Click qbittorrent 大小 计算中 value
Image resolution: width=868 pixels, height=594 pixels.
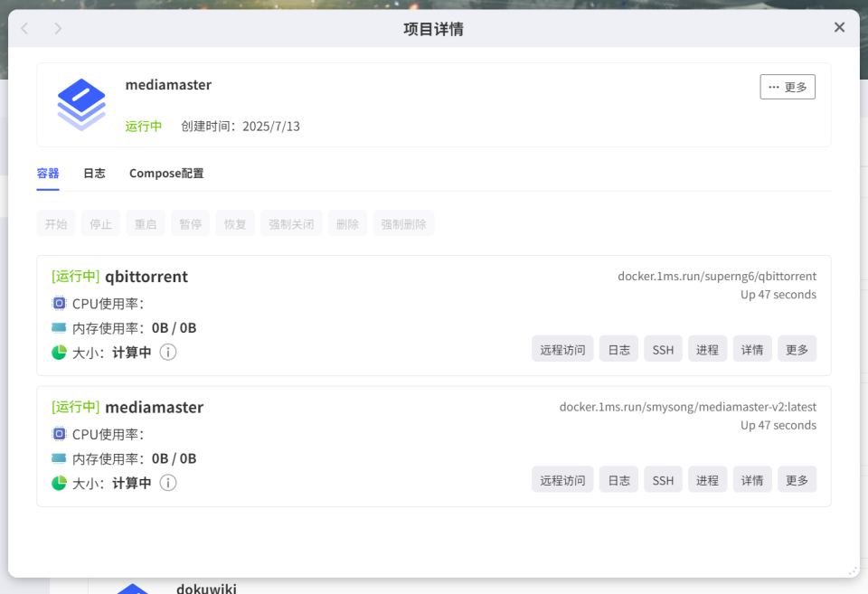(x=132, y=352)
